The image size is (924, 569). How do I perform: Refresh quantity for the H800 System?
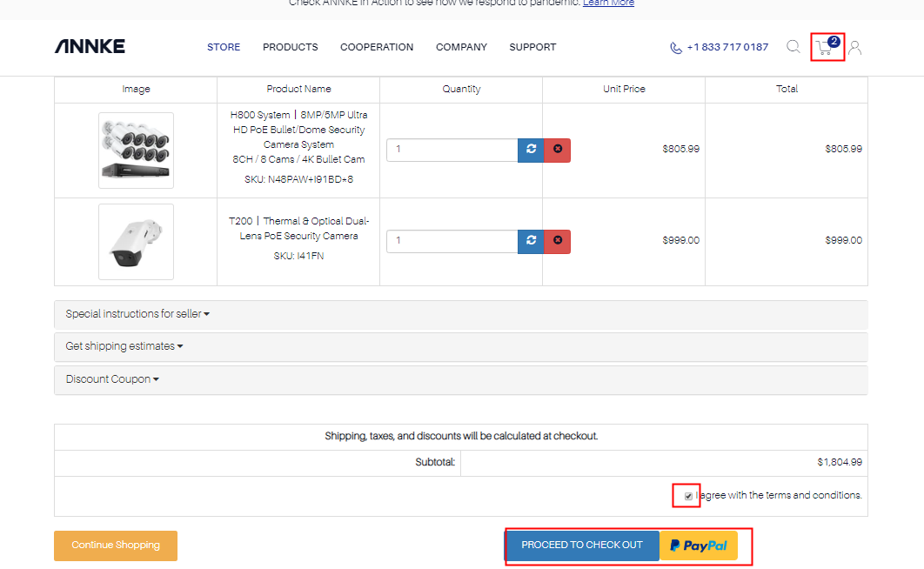[531, 150]
